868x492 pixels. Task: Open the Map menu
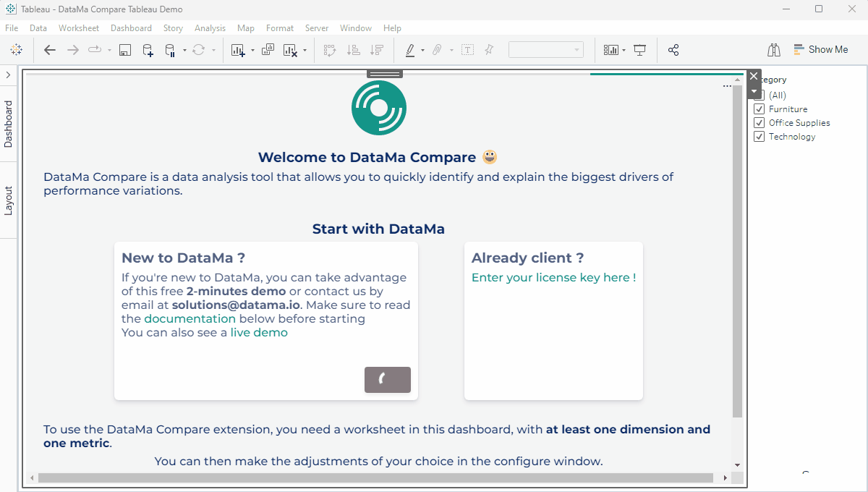click(246, 28)
